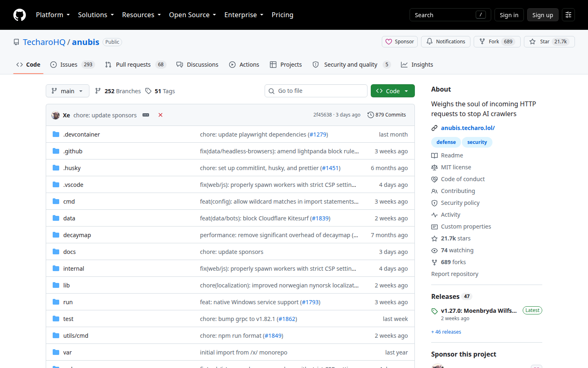
Task: Open the Discussions tab
Action: pos(197,65)
